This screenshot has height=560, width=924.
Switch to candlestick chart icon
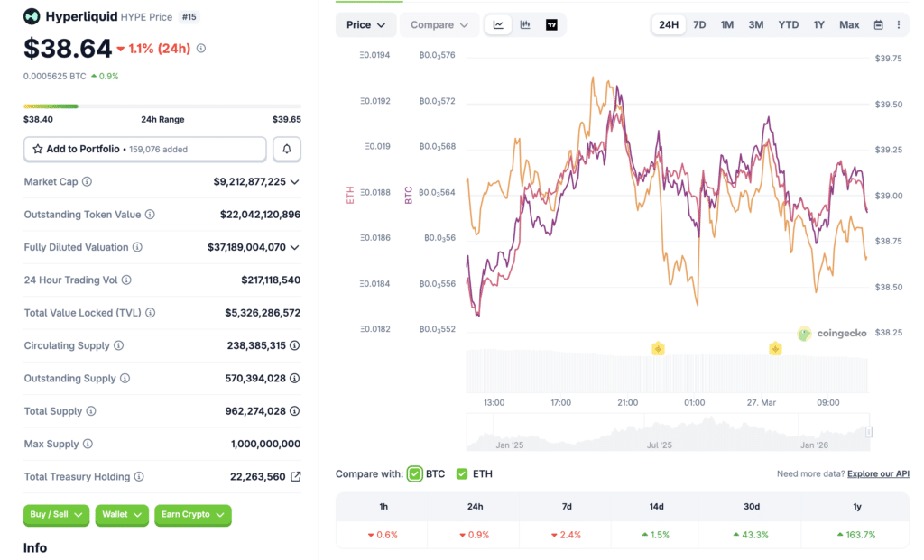(525, 24)
